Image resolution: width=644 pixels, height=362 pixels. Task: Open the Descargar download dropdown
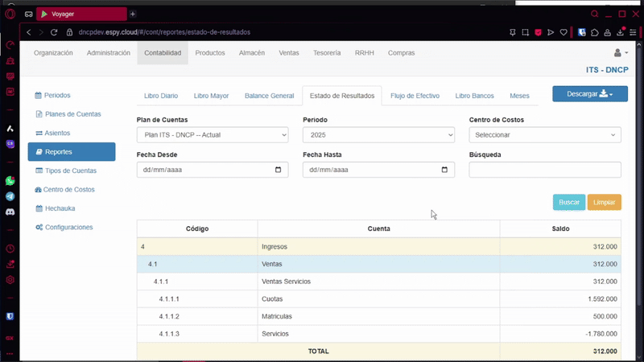589,94
